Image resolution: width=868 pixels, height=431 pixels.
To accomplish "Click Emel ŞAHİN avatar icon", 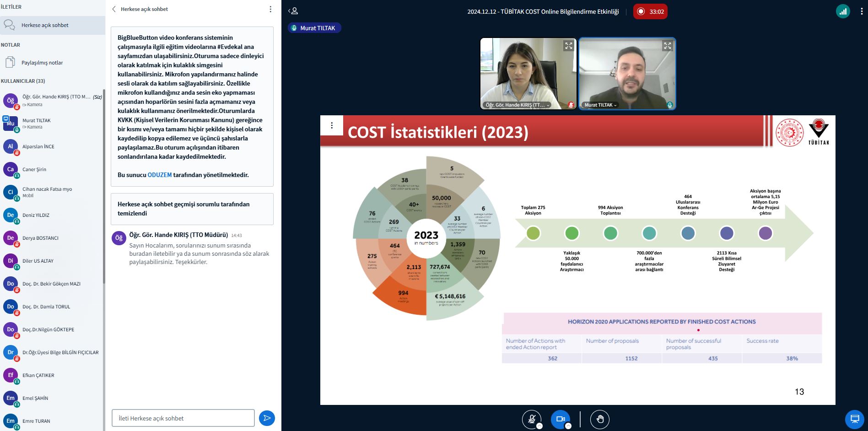I will 11,398.
